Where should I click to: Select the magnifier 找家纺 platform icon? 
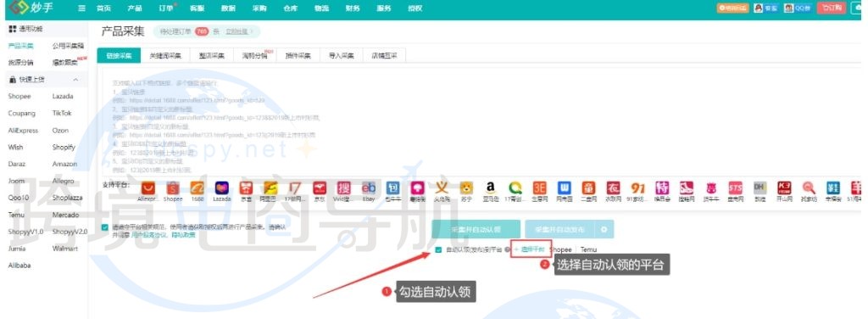(809, 188)
